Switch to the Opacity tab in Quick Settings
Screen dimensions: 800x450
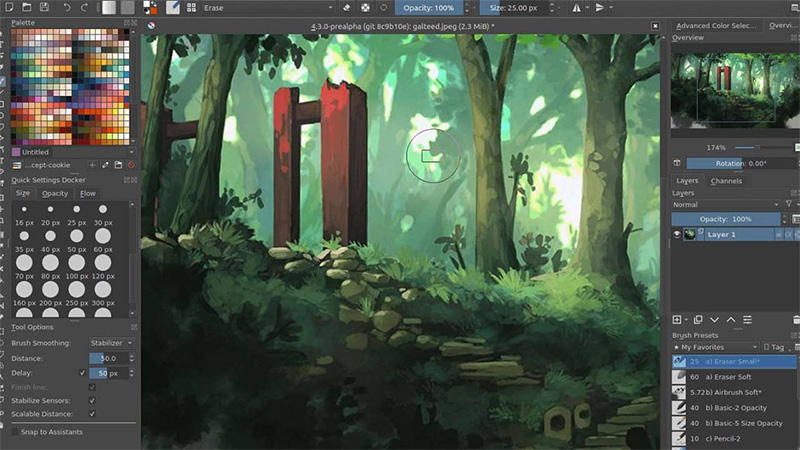[x=55, y=193]
